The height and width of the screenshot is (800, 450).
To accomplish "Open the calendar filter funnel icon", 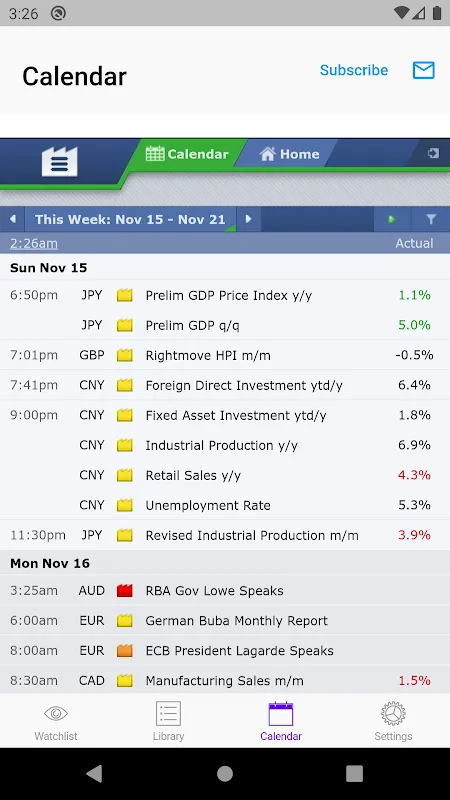I will tap(431, 219).
